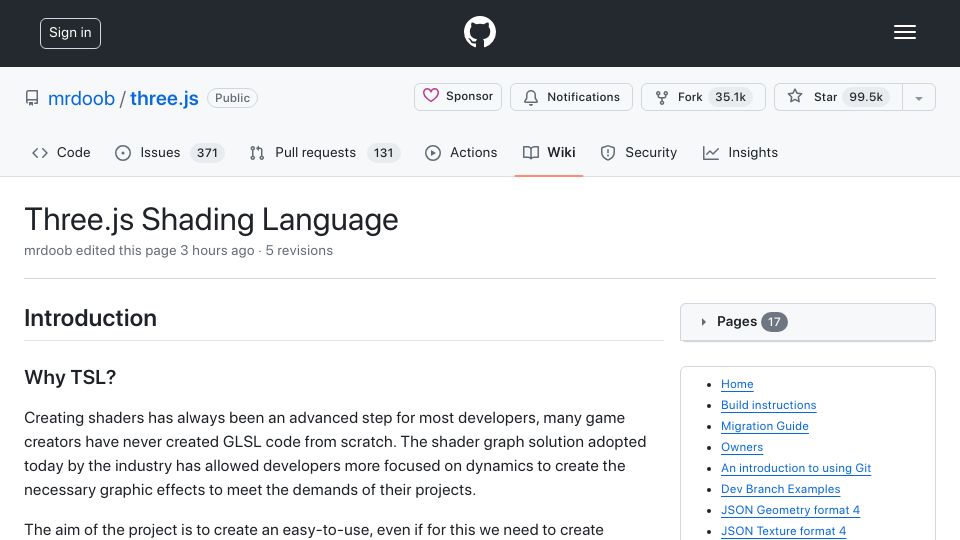
Task: Click the repository book icon beside mrdoob
Action: [x=32, y=98]
